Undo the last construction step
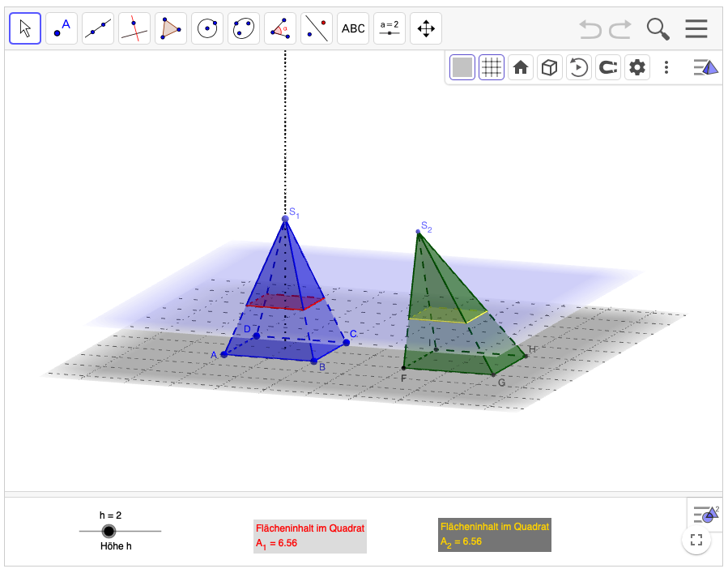This screenshot has height=573, width=728. (x=590, y=28)
